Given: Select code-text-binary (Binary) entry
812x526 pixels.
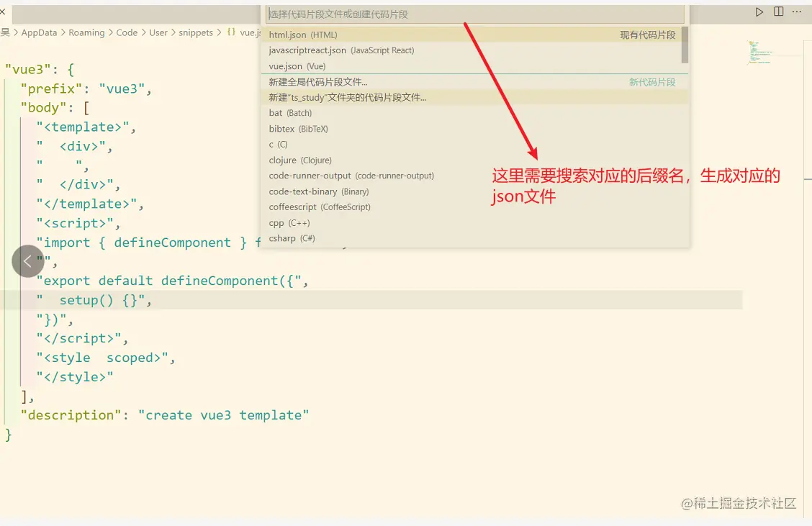Looking at the screenshot, I should 475,191.
